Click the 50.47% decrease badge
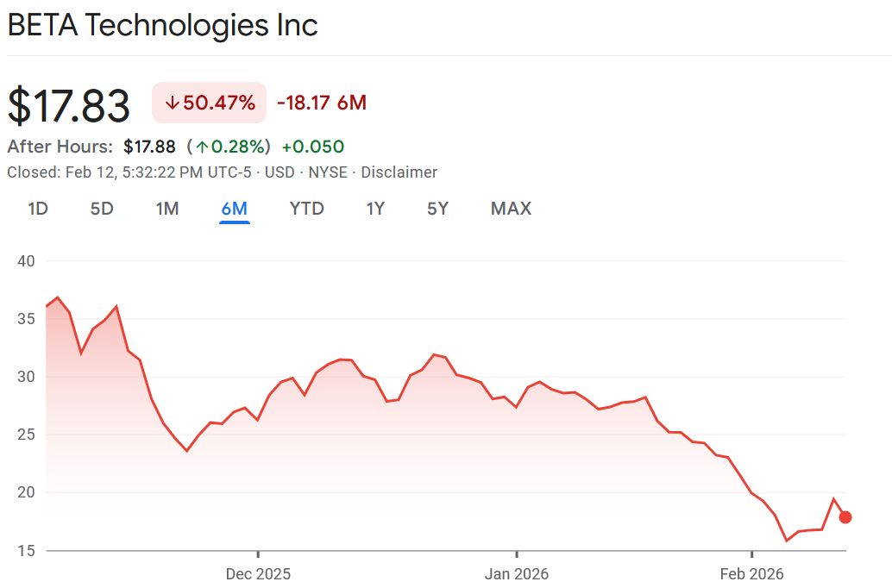Image resolution: width=892 pixels, height=588 pixels. pyautogui.click(x=209, y=102)
